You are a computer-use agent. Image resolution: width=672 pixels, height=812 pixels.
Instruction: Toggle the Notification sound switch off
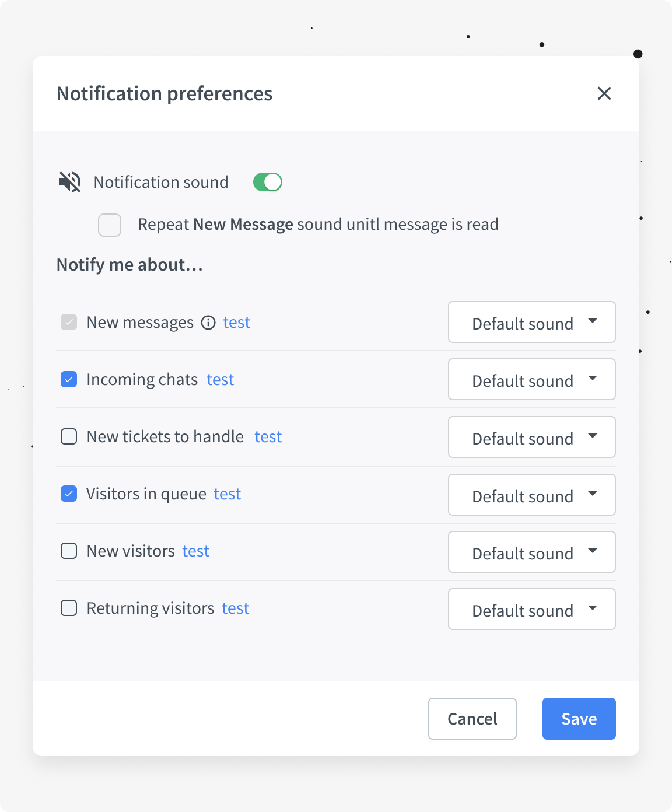tap(268, 182)
